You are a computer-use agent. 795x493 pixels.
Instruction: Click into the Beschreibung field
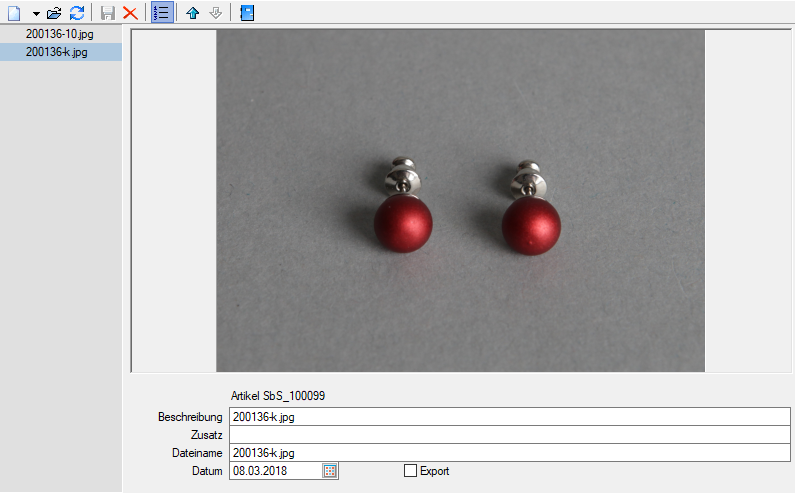click(510, 417)
